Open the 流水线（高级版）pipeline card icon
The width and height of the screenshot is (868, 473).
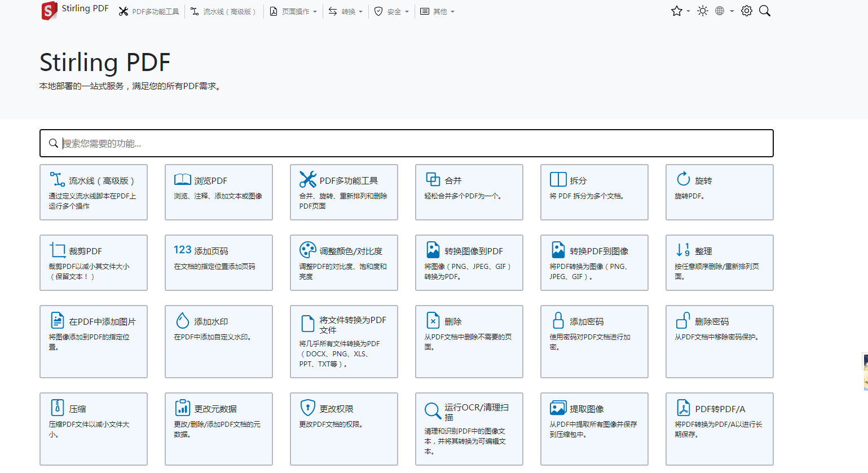point(57,179)
